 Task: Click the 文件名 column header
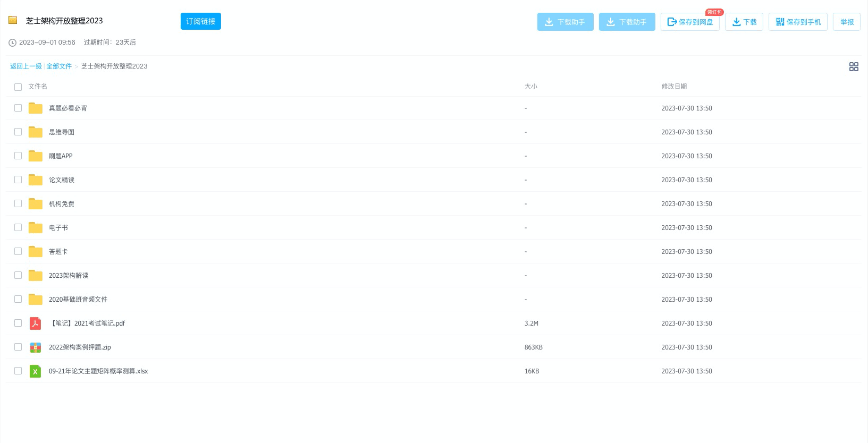pyautogui.click(x=38, y=87)
